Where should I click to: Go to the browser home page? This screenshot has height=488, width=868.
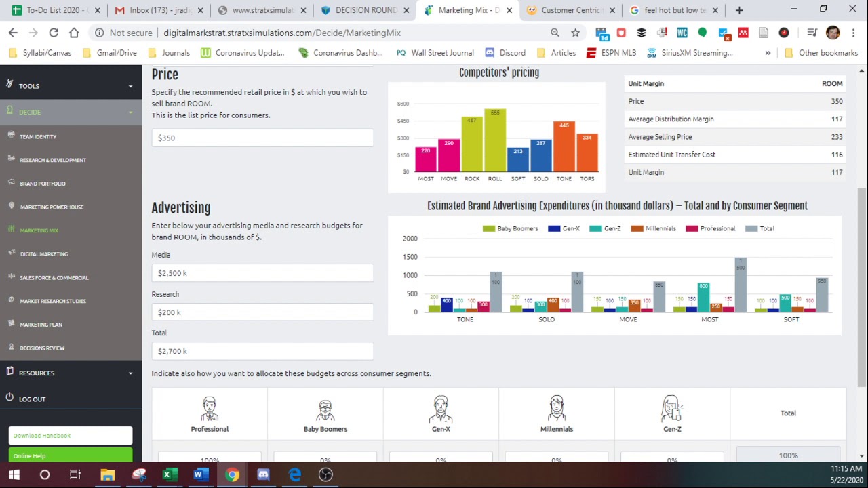tap(74, 33)
